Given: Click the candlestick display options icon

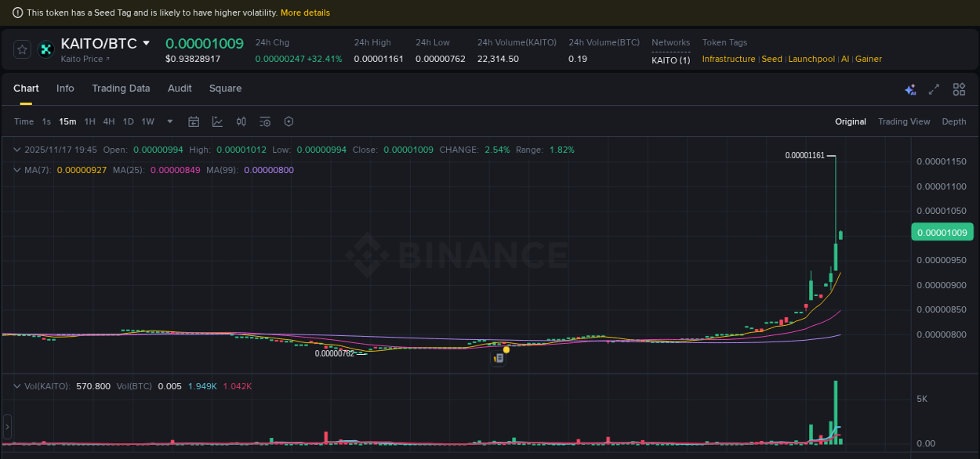Looking at the screenshot, I should [241, 121].
